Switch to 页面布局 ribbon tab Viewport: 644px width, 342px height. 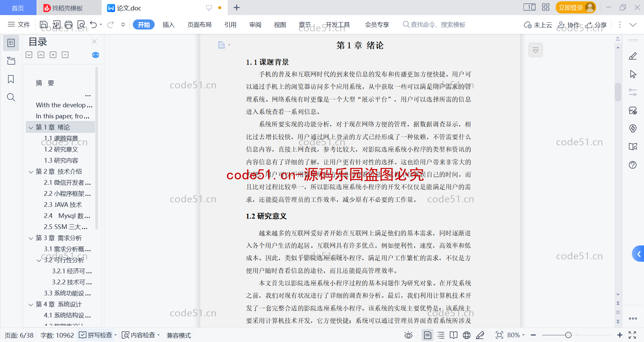click(x=199, y=25)
